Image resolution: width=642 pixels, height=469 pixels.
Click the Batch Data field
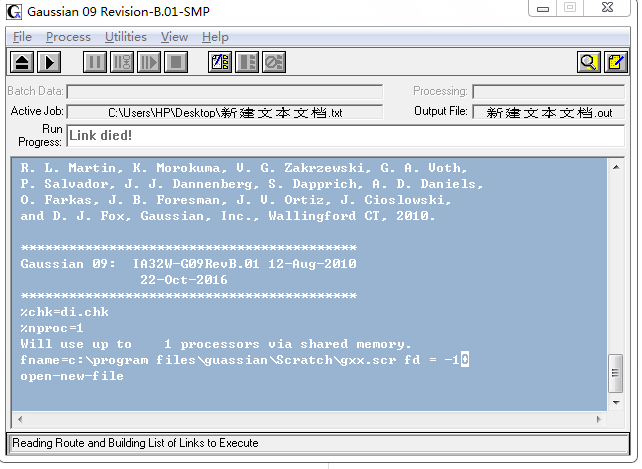(x=225, y=92)
